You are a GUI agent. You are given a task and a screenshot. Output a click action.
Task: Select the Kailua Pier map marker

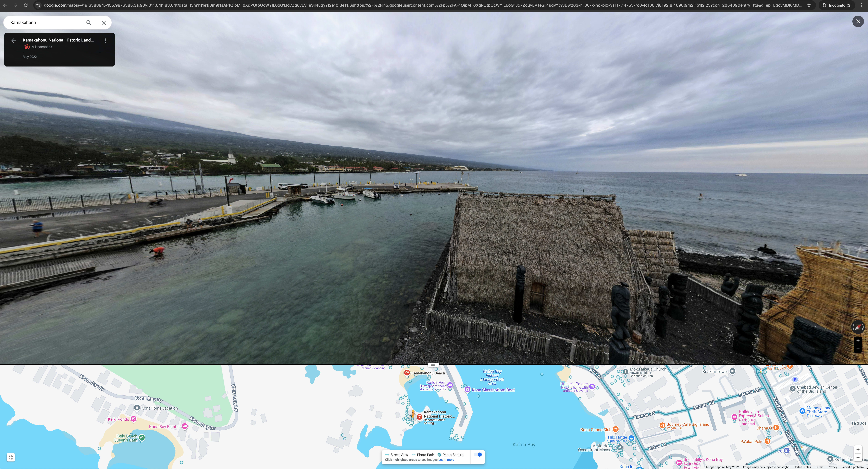[450, 385]
